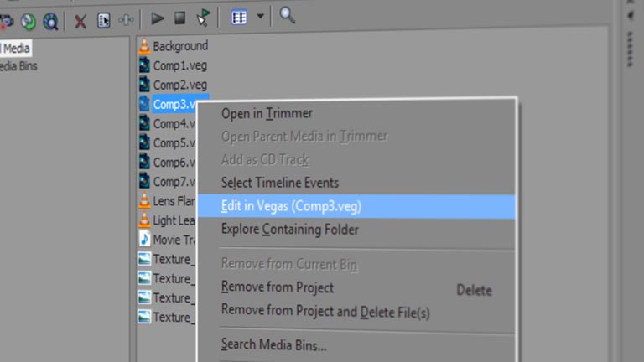This screenshot has height=362, width=644.
Task: Click the Vegas file icon beside Comp2.veg
Action: click(144, 85)
